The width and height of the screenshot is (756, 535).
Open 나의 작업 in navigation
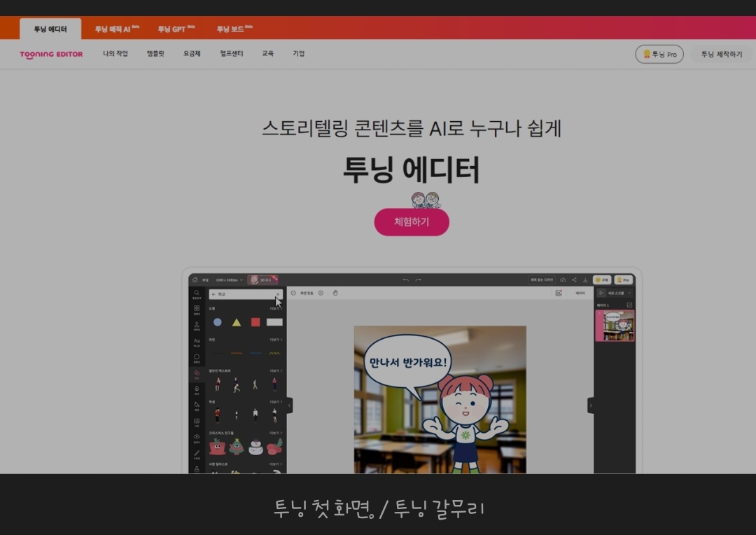115,53
